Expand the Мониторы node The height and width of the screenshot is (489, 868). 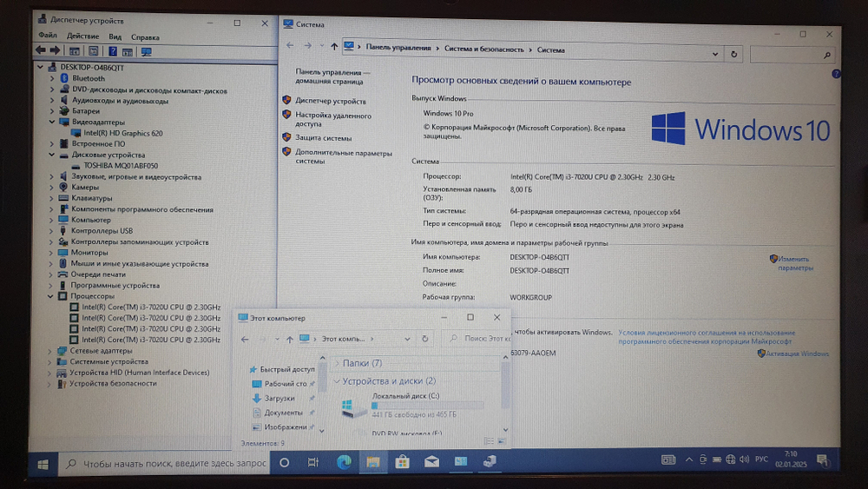pos(51,253)
